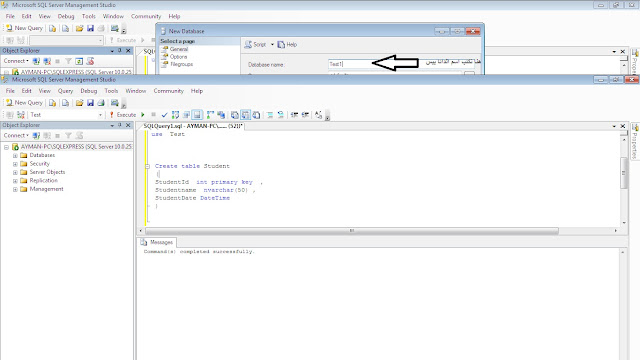The image size is (640, 360).
Task: Click Open File icon in lower window toolbar
Action: coord(79,103)
